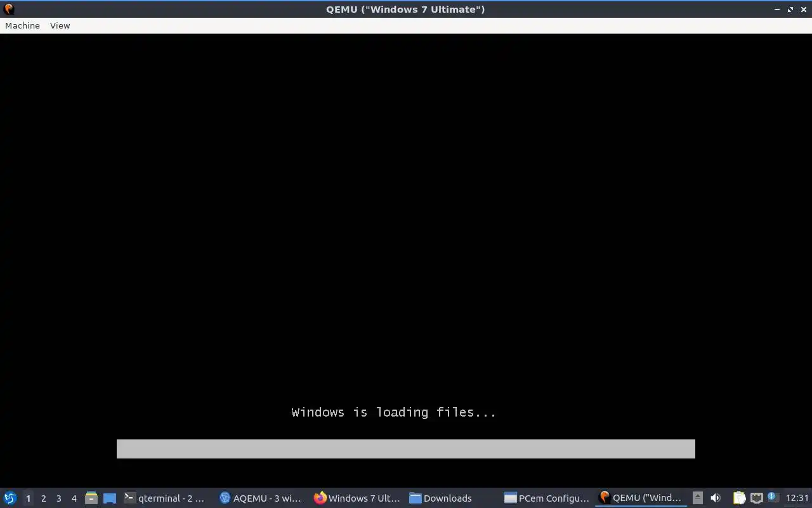Open the update notifier tray icon
The height and width of the screenshot is (508, 812).
[773, 497]
